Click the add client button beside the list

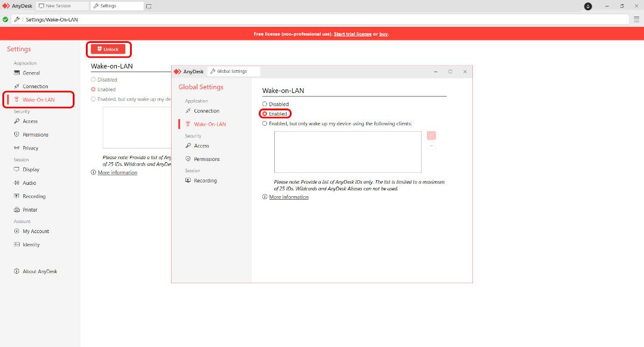coord(431,135)
